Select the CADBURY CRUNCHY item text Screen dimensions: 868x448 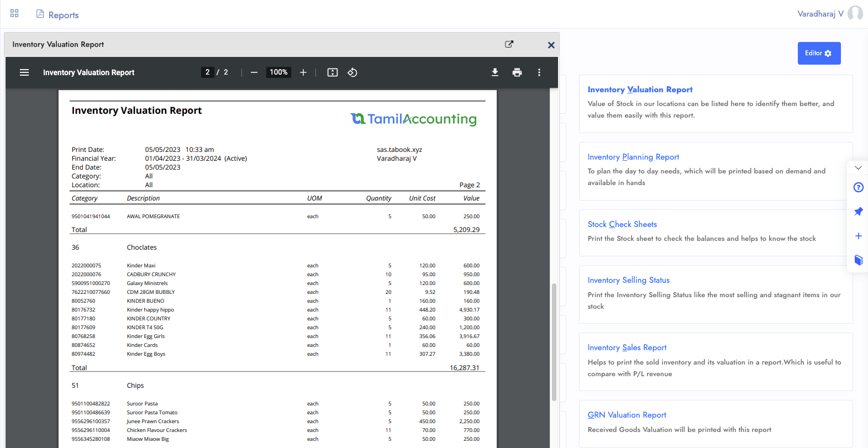click(x=151, y=275)
